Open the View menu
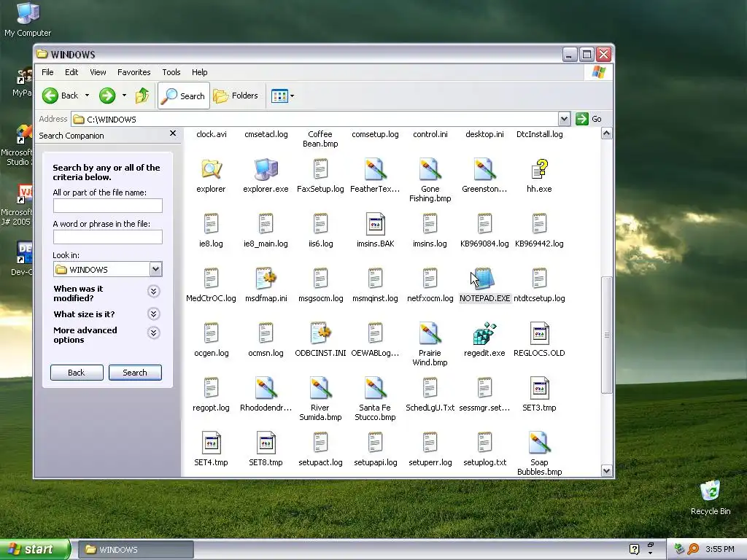The image size is (747, 560). click(98, 72)
